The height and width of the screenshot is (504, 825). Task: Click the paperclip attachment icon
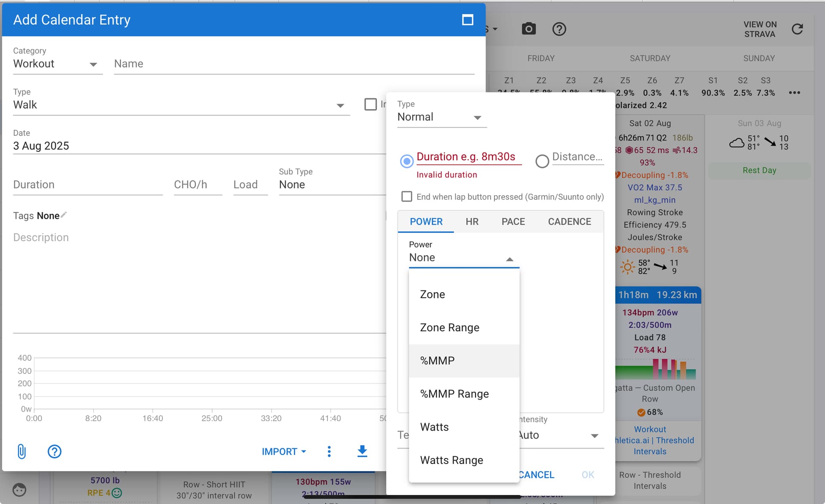[21, 452]
